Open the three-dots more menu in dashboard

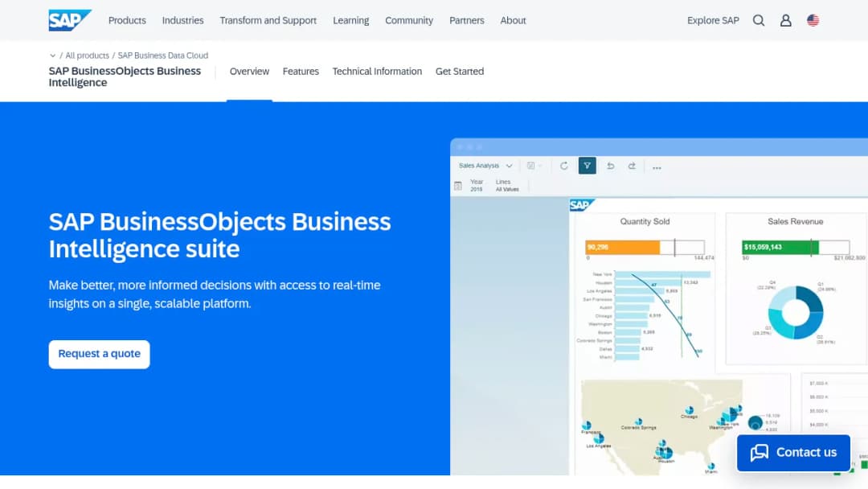(x=657, y=167)
